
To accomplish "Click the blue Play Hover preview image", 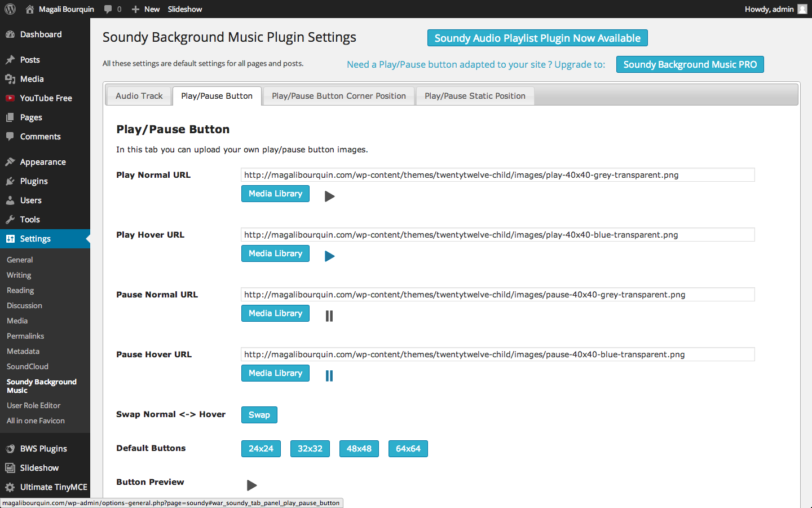I will coord(330,256).
